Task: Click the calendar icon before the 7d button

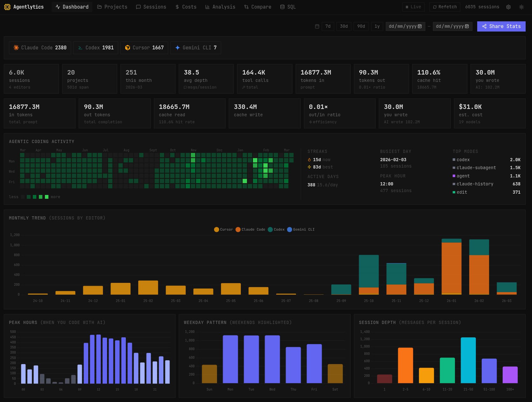Action: click(317, 26)
